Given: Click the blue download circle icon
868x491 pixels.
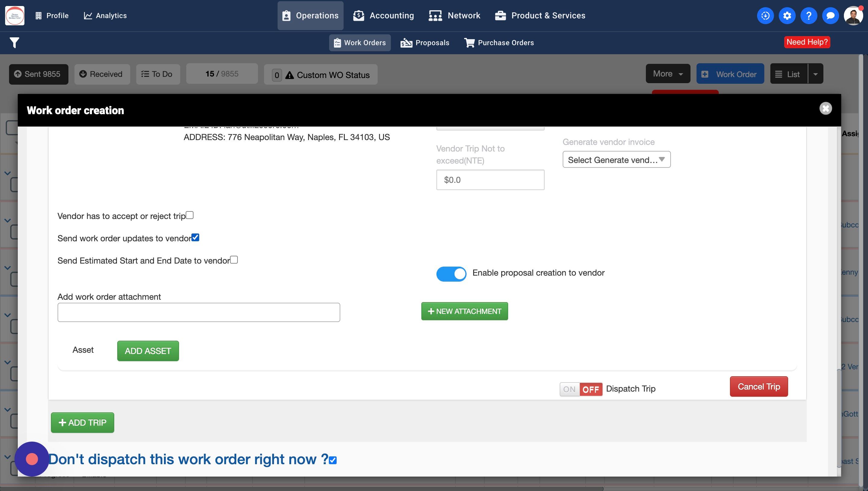Looking at the screenshot, I should tap(765, 15).
